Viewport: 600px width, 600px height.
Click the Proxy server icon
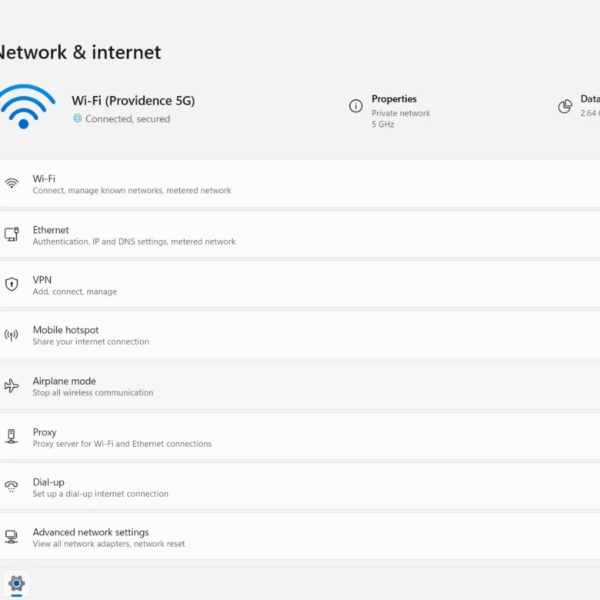click(x=12, y=437)
